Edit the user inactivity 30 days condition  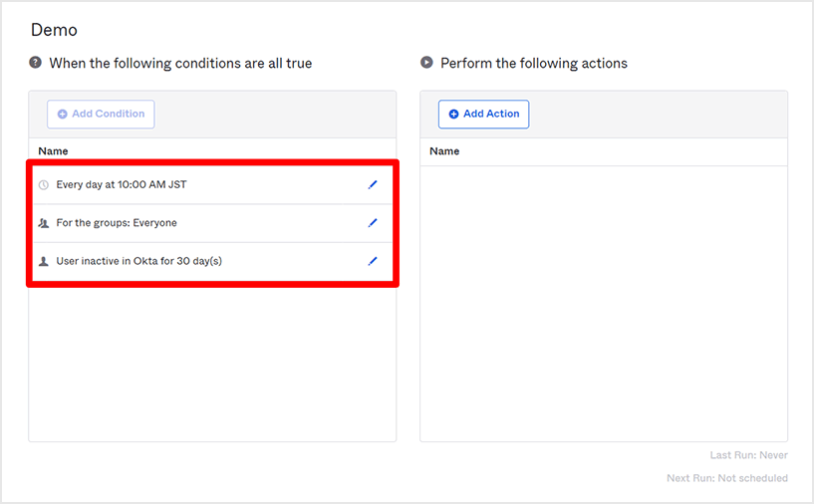[373, 261]
